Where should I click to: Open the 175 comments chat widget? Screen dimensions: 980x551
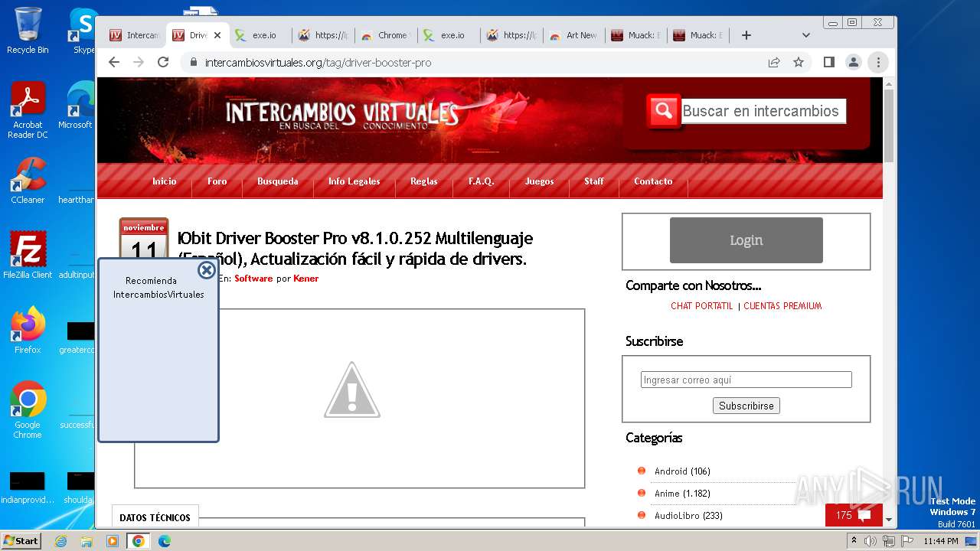point(854,516)
